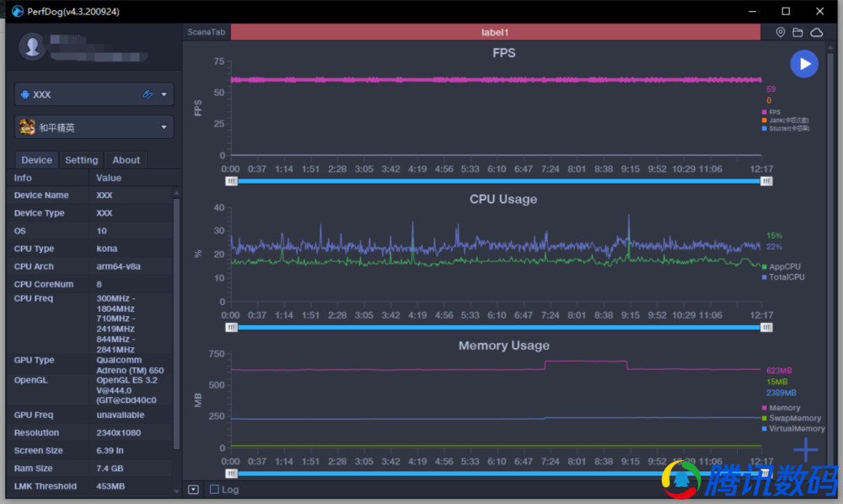Image resolution: width=843 pixels, height=504 pixels.
Task: Select the OS row label
Action: (20, 230)
